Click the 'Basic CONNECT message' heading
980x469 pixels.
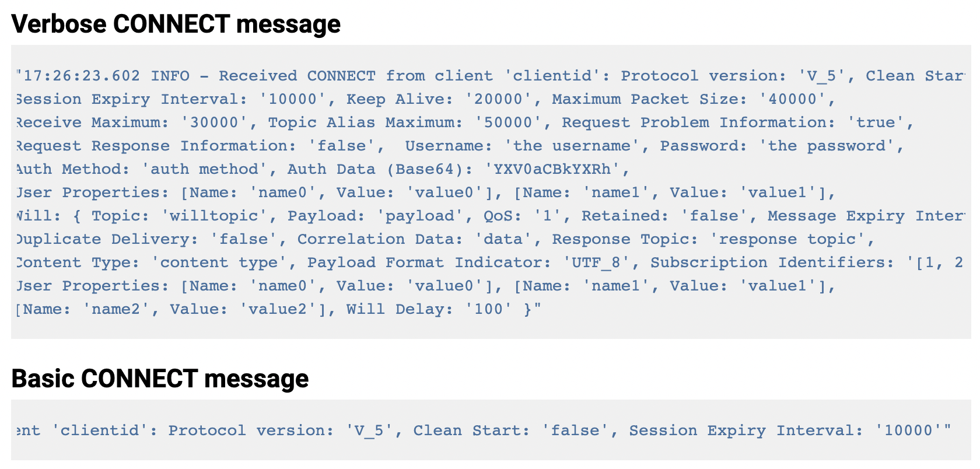pyautogui.click(x=160, y=379)
